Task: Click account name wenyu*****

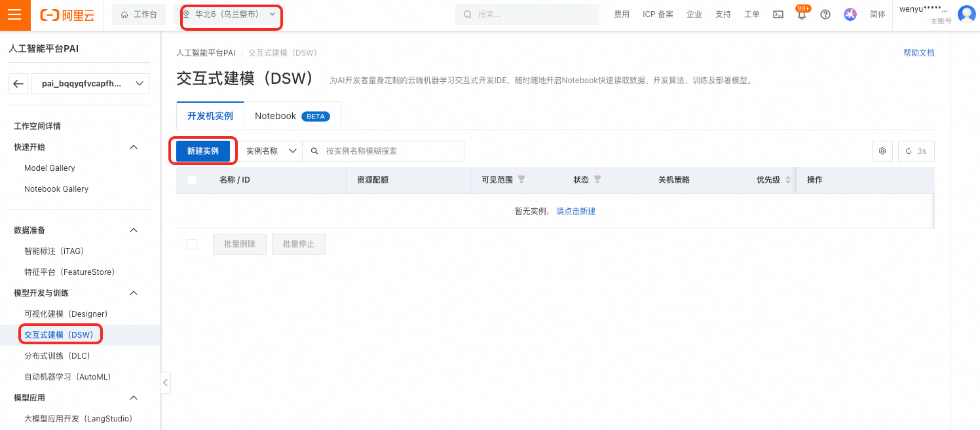Action: (924, 9)
